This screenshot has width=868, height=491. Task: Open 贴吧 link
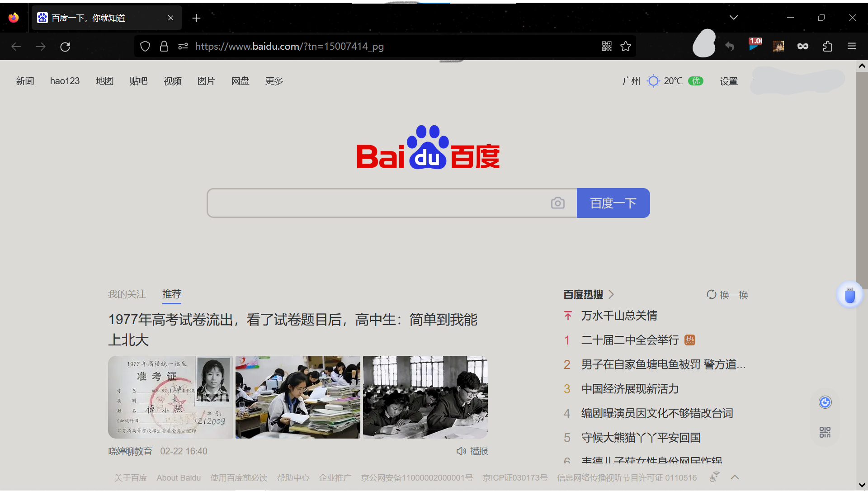click(x=138, y=81)
